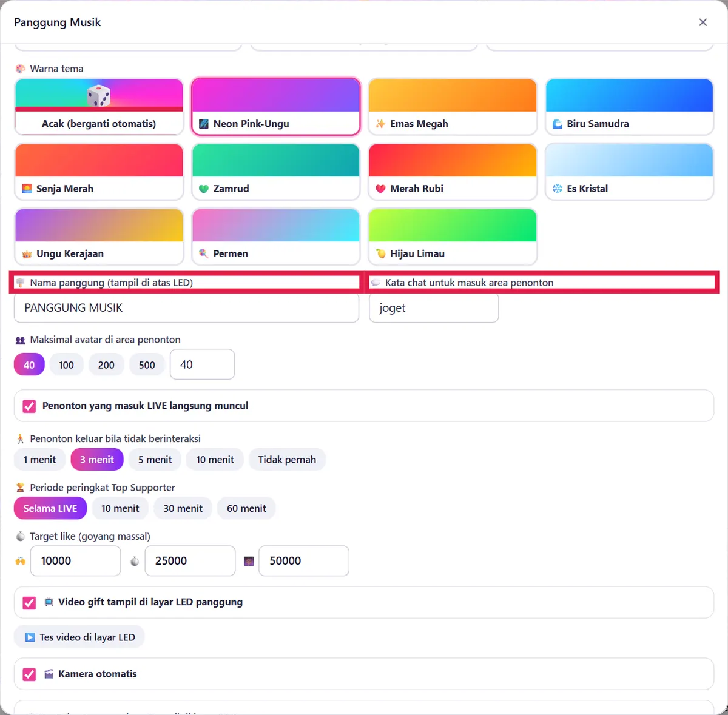The width and height of the screenshot is (728, 715).
Task: Click Tes video di layar LED button
Action: pos(79,637)
